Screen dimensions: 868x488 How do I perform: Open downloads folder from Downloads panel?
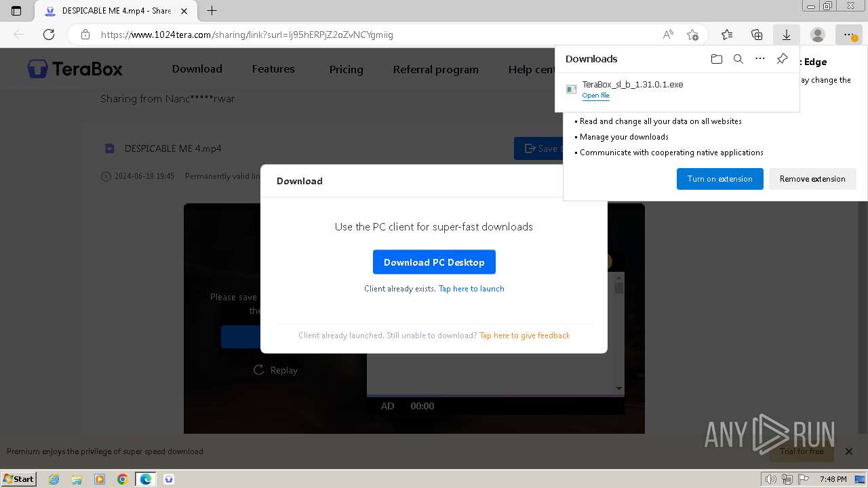coord(717,59)
